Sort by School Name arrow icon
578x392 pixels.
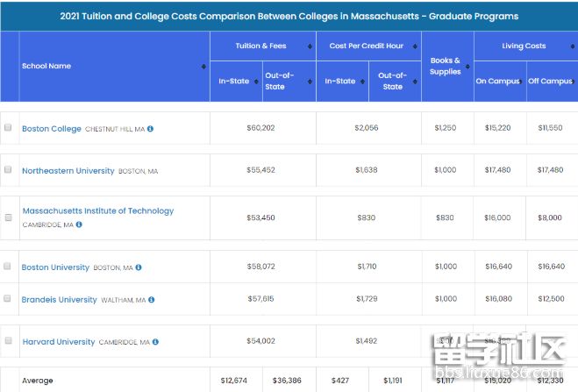pos(203,67)
